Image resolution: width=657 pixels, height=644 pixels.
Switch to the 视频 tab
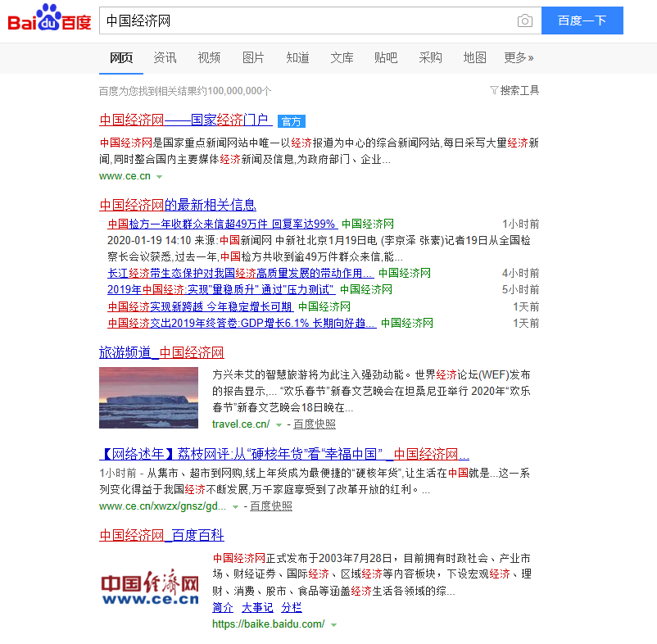click(209, 57)
